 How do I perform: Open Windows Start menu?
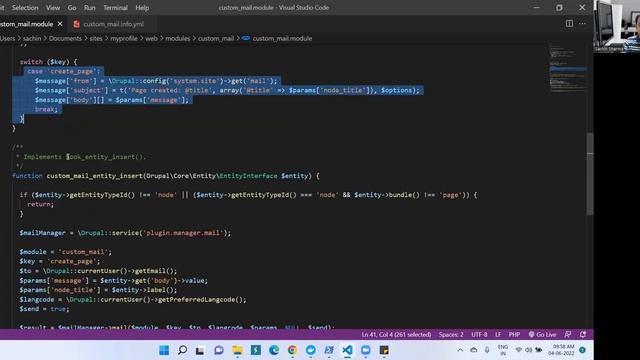[x=164, y=350]
